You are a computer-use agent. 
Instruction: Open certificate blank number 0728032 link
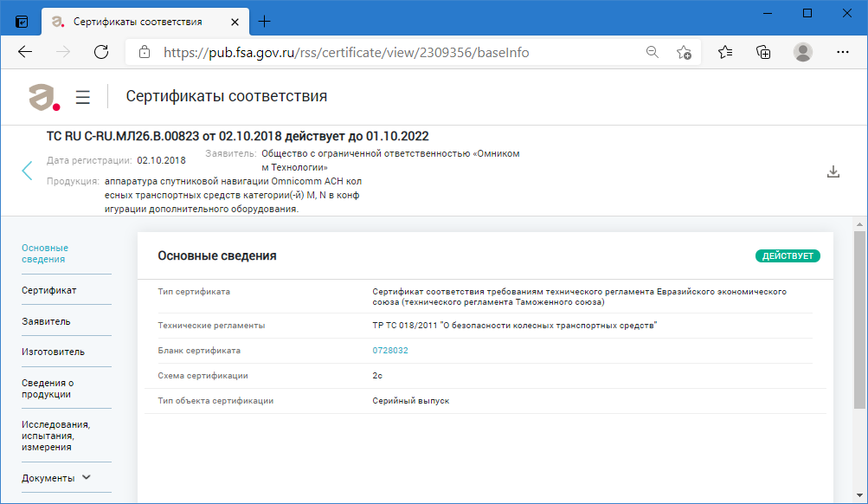tap(390, 351)
